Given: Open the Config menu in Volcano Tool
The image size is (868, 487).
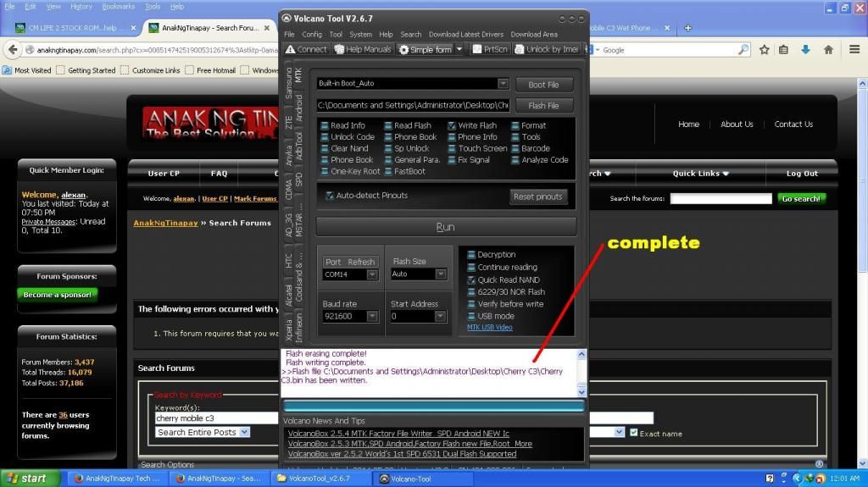Looking at the screenshot, I should 312,35.
